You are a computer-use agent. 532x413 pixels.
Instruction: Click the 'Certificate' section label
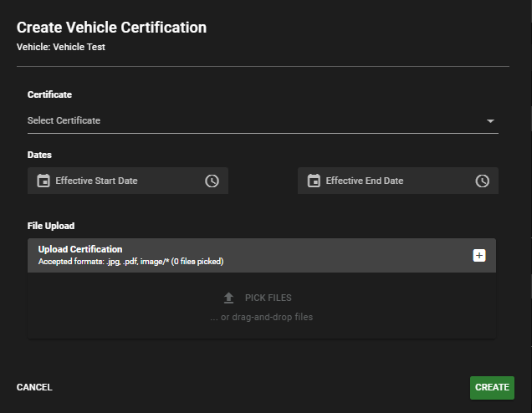coord(49,94)
